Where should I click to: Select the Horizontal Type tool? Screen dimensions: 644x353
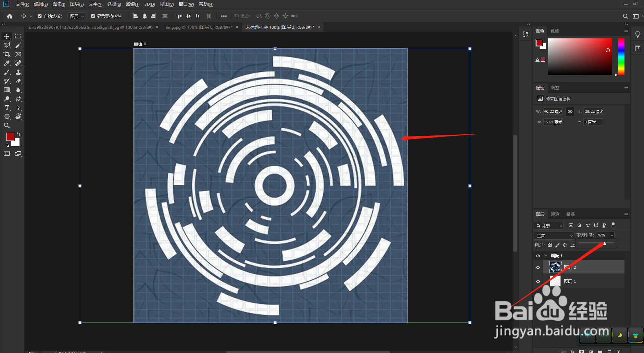click(7, 108)
